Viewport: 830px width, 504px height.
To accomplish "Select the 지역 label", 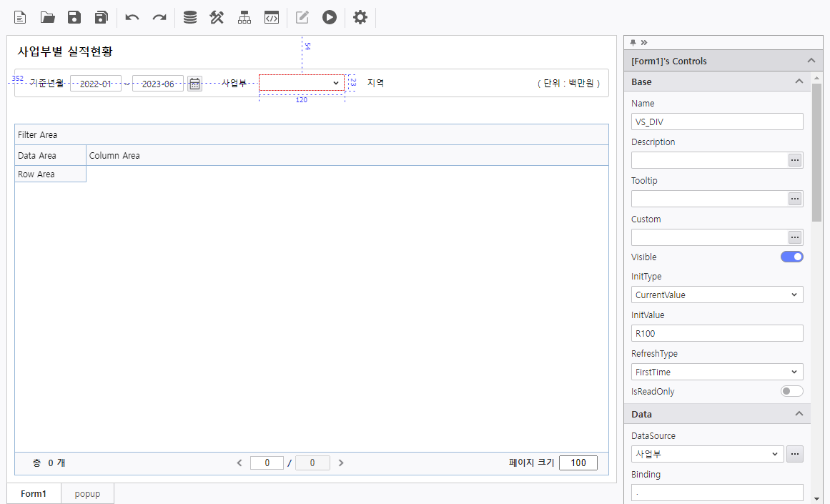I will tap(375, 83).
